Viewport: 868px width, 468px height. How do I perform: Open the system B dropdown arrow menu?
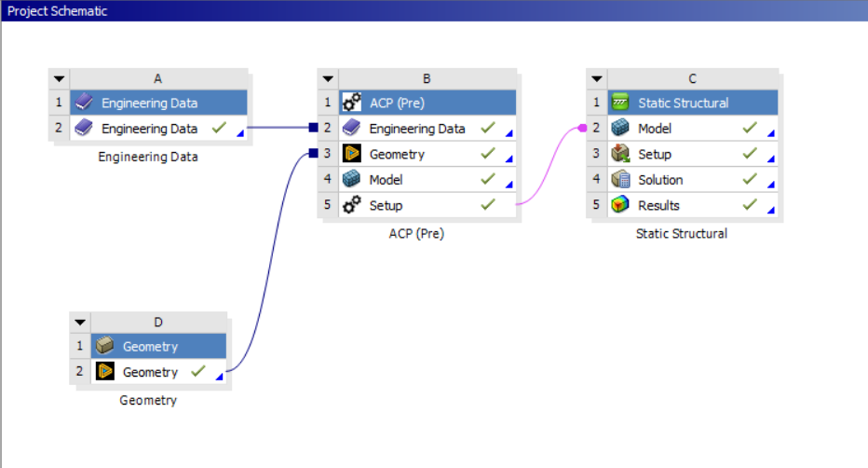click(327, 79)
